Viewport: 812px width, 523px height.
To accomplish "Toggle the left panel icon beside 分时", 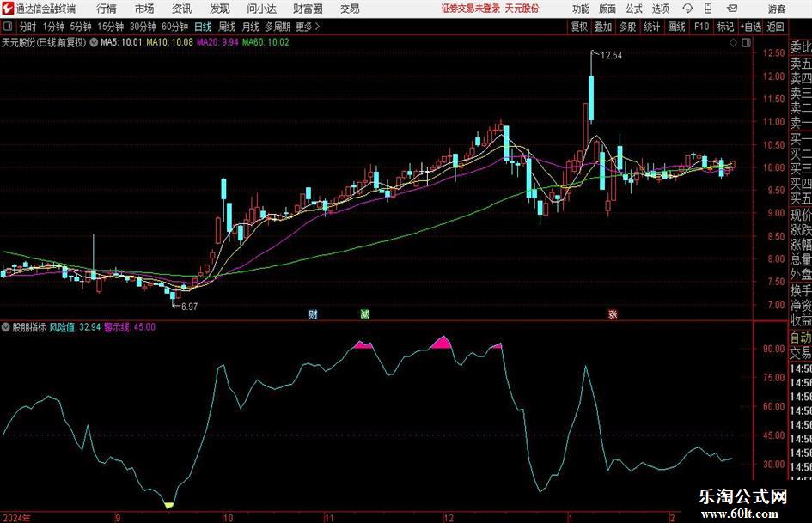I will point(8,27).
